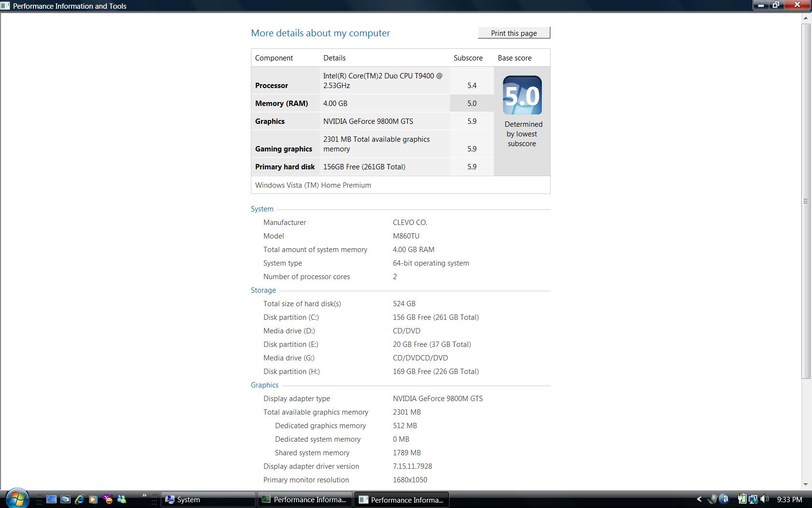Screen dimensions: 812x508
Task: Select the Primary hard disk row label
Action: (x=285, y=167)
